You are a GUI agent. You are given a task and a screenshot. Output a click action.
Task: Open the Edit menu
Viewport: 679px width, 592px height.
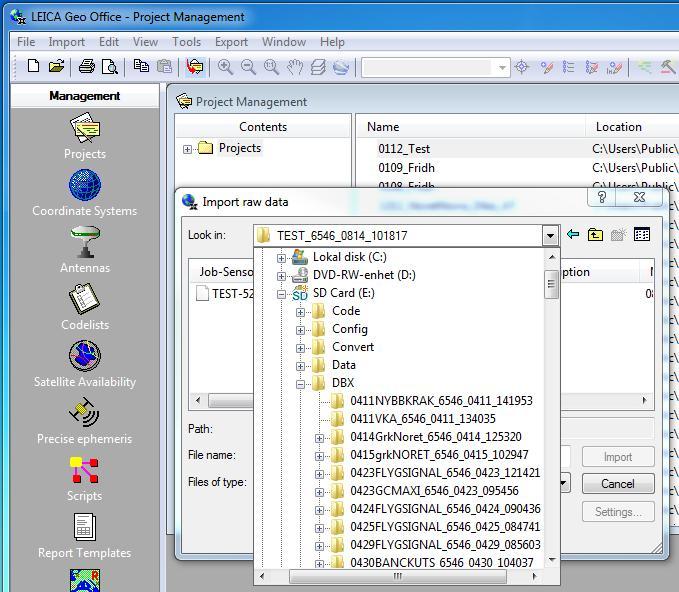[x=109, y=42]
